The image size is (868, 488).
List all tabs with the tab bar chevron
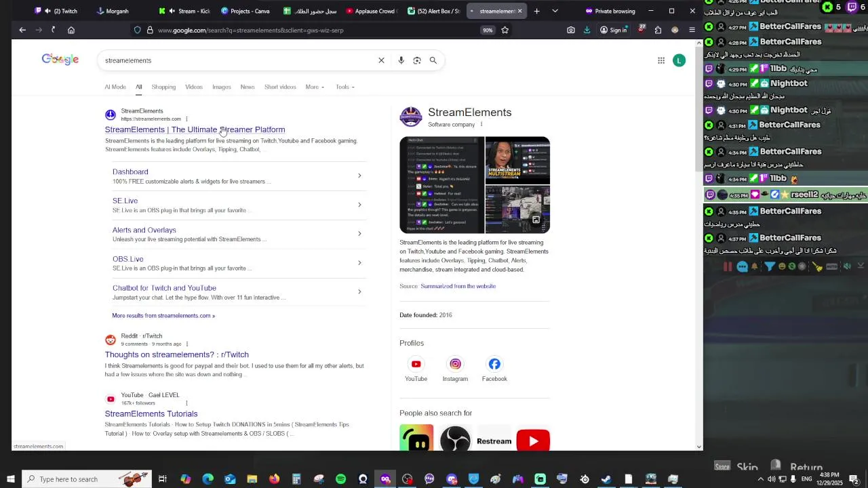[555, 11]
